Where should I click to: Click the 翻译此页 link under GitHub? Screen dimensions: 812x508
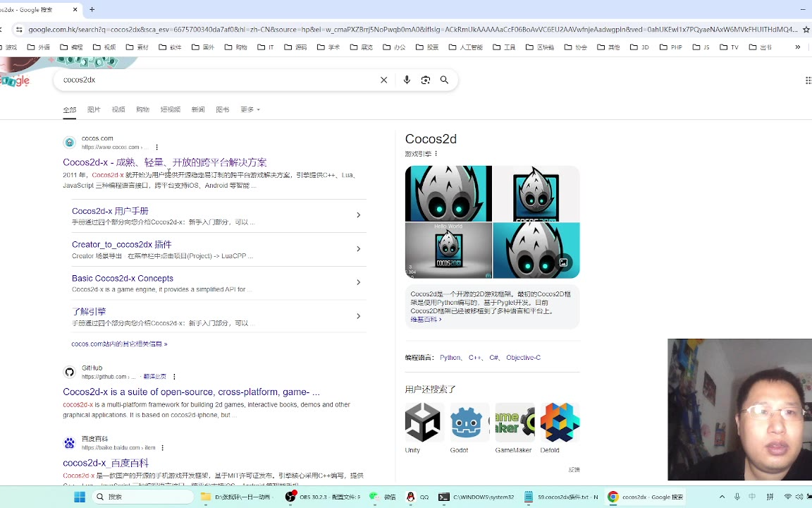(x=154, y=377)
